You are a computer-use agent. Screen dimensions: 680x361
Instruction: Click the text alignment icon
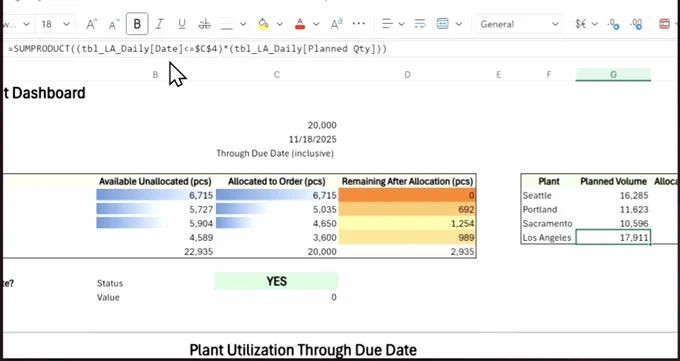click(387, 24)
